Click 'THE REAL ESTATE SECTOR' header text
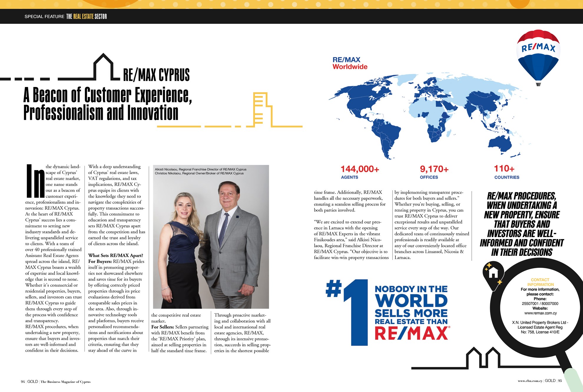The width and height of the screenshot is (583, 392). tap(87, 16)
